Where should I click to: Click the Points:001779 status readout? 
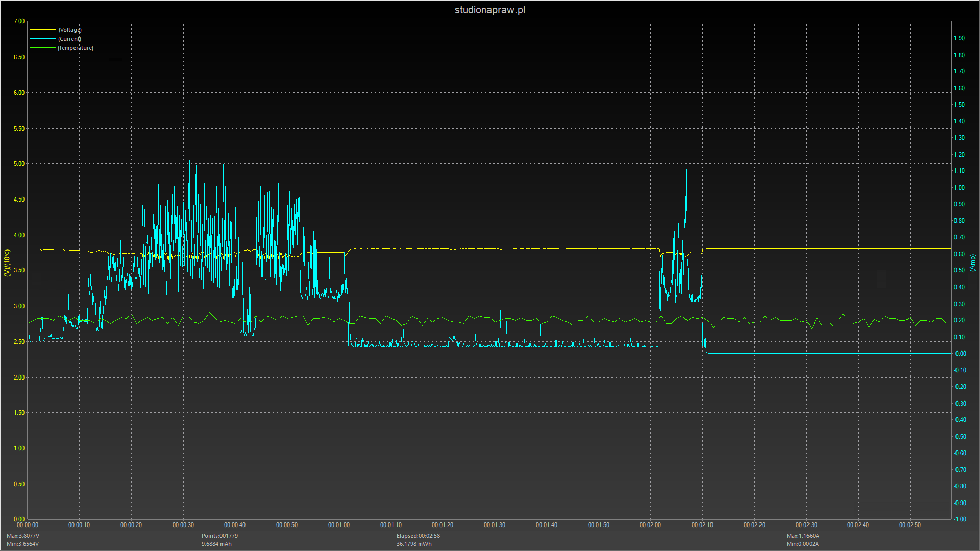click(x=219, y=536)
